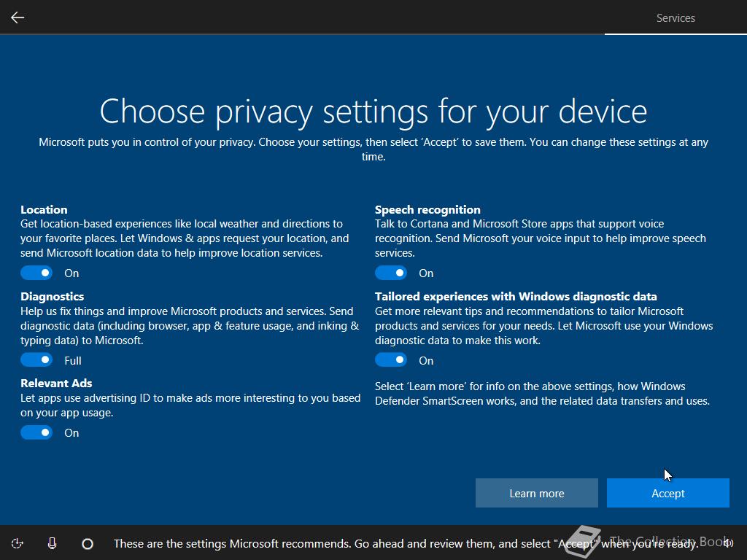Switch the Diagnostics toggle from Full
The height and width of the screenshot is (560, 747).
(x=36, y=360)
